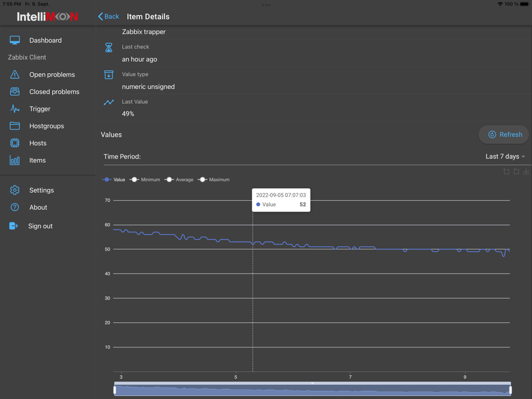The height and width of the screenshot is (399, 532).
Task: Toggle the Value series in chart legend
Action: (114, 179)
